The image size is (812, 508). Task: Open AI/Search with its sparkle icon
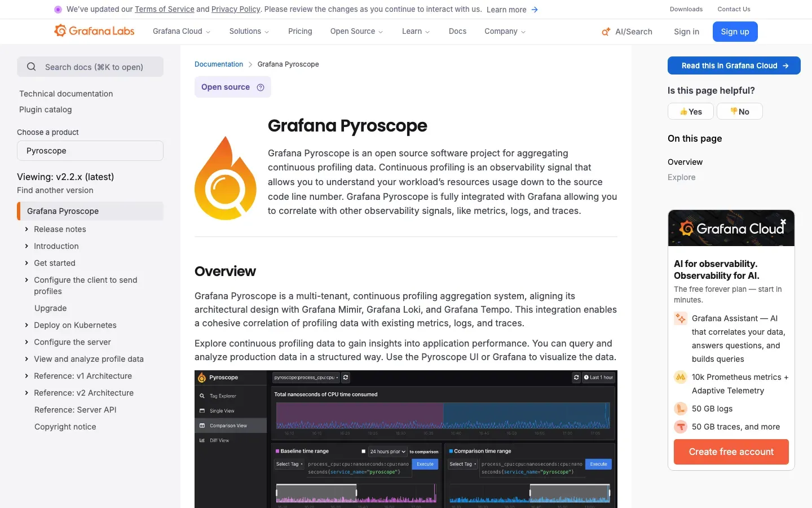(627, 32)
